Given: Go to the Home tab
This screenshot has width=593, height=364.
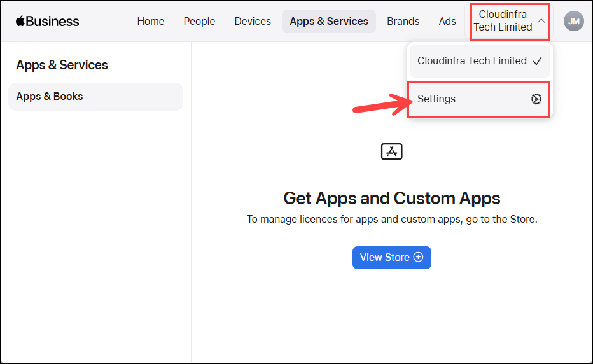Looking at the screenshot, I should point(151,21).
